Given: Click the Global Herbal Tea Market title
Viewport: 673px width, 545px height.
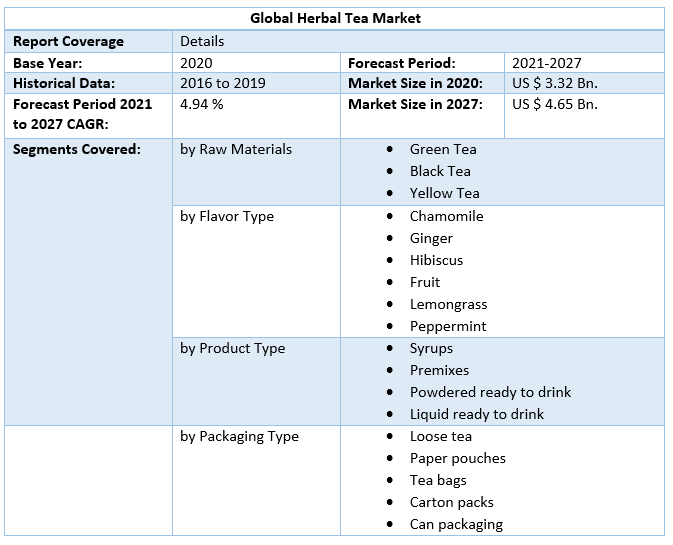Looking at the screenshot, I should click(x=335, y=18).
